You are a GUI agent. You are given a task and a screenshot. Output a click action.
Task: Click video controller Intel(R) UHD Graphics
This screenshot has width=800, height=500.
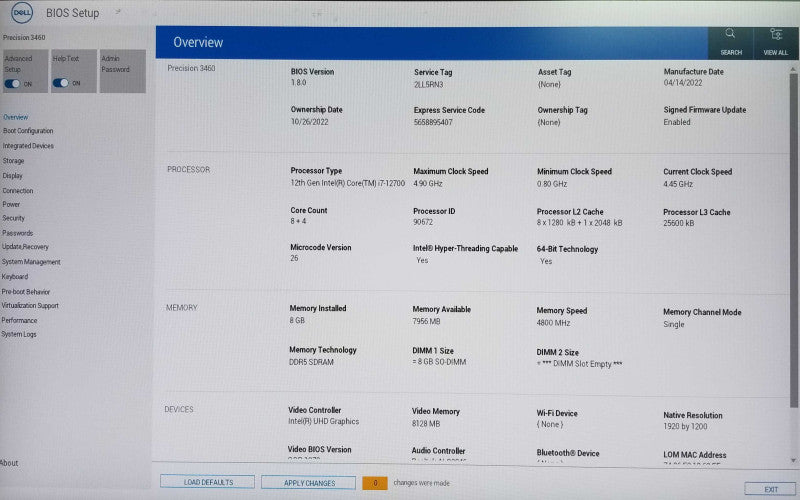tap(323, 421)
